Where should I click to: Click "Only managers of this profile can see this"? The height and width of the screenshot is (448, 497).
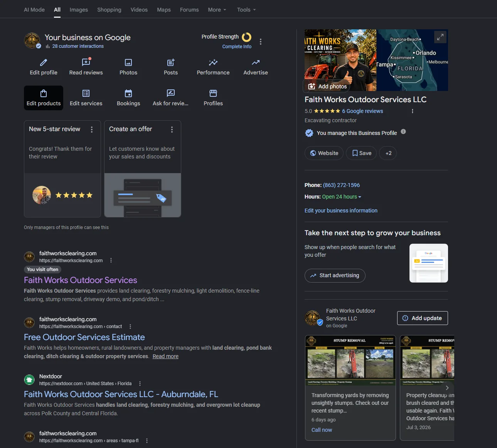(66, 227)
